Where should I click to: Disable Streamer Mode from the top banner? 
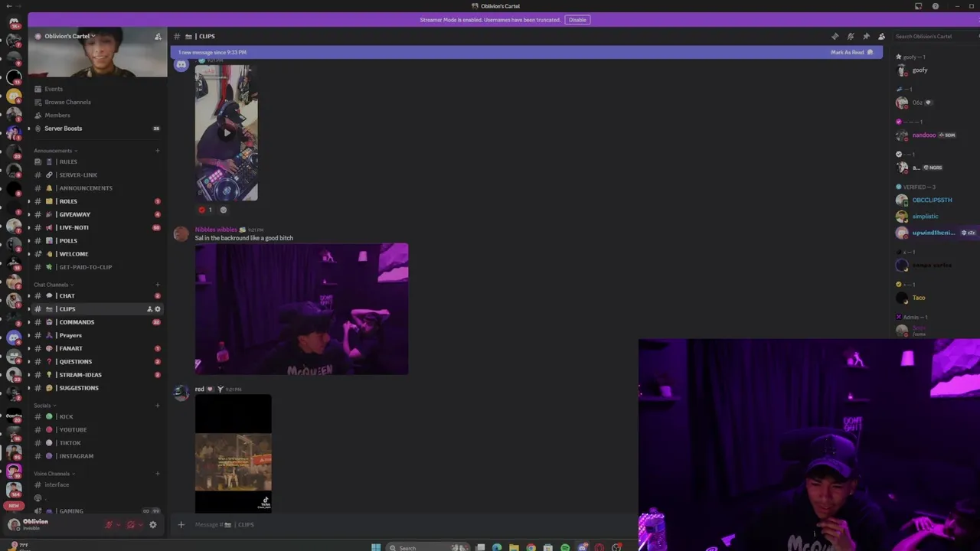[x=577, y=20]
